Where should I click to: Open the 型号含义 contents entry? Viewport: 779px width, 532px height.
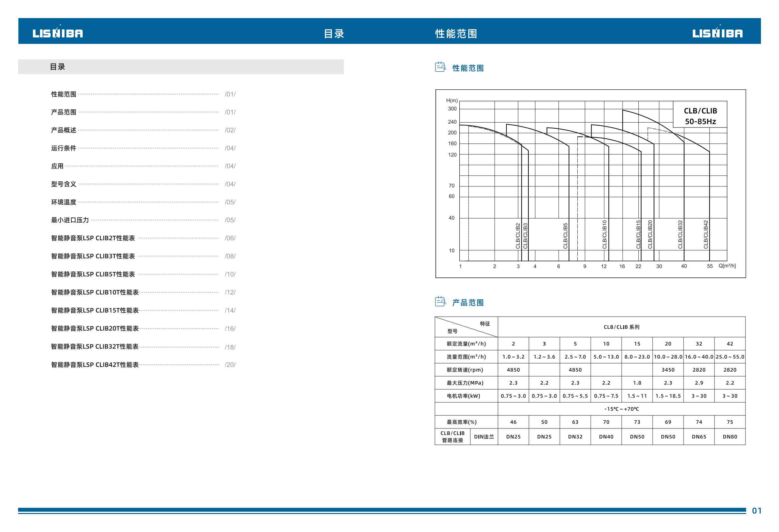64,184
